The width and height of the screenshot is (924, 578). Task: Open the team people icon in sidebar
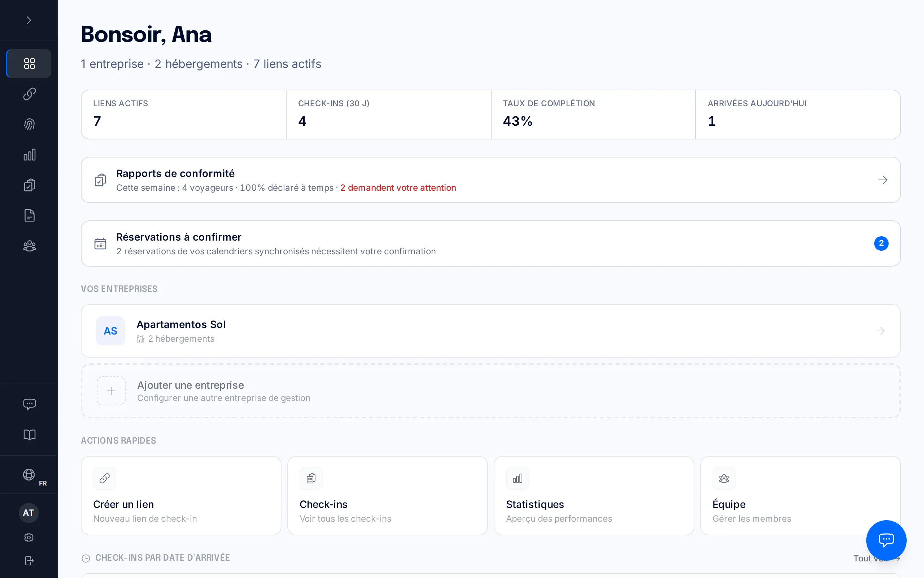[29, 246]
